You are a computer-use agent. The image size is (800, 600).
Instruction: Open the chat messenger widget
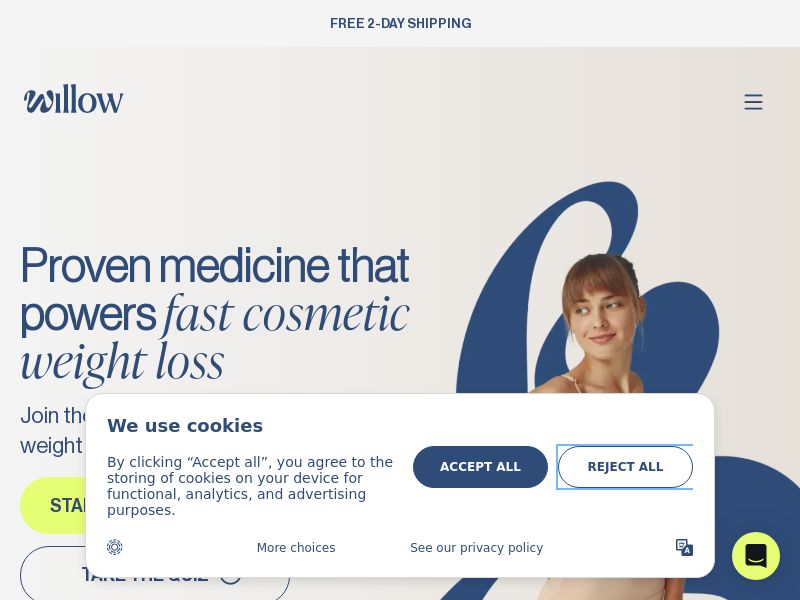click(756, 556)
